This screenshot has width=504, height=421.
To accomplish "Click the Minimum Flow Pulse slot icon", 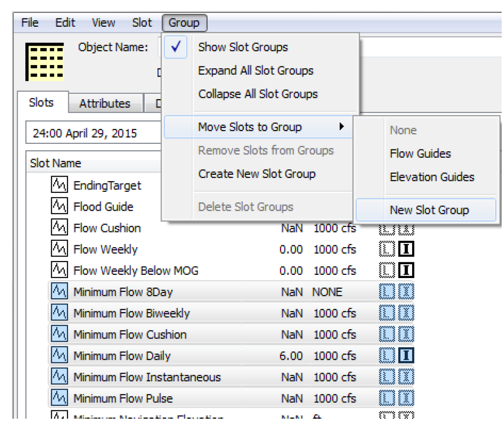I will coord(59,398).
